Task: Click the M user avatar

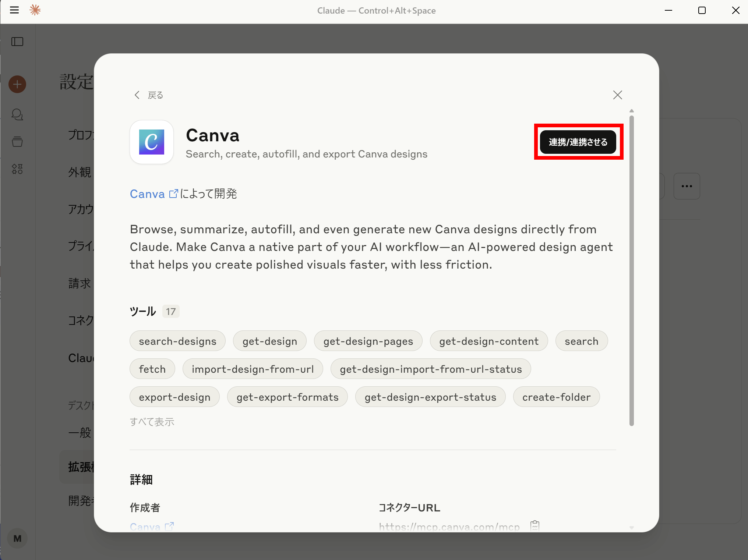Action: coord(17,538)
